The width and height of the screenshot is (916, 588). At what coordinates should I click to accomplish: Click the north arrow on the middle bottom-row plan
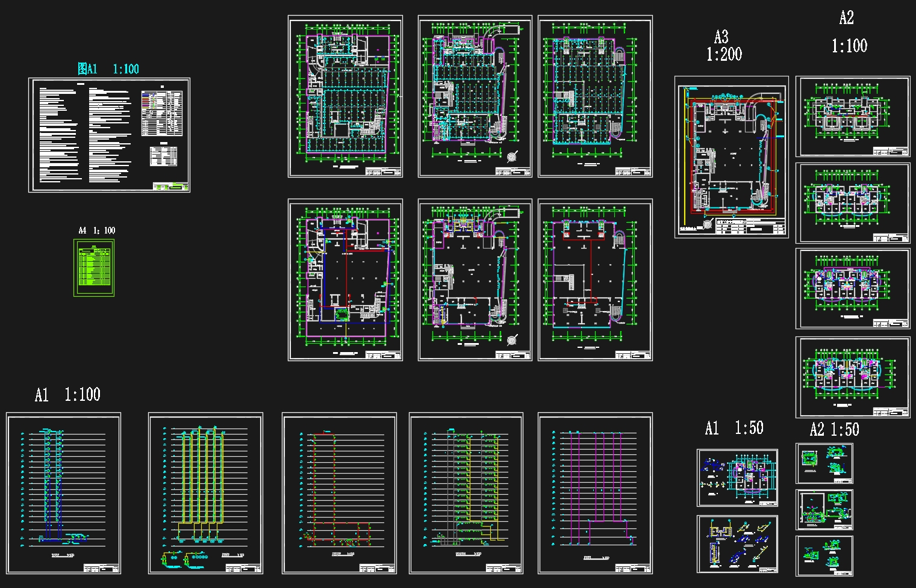(x=512, y=341)
